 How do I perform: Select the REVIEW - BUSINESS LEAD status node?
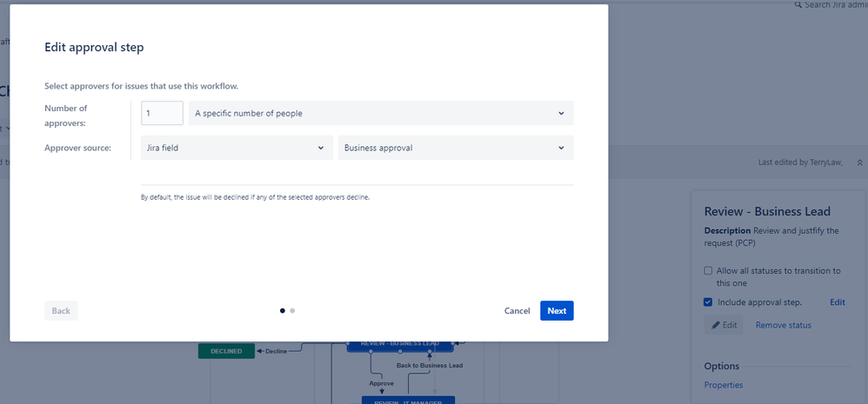click(x=400, y=346)
